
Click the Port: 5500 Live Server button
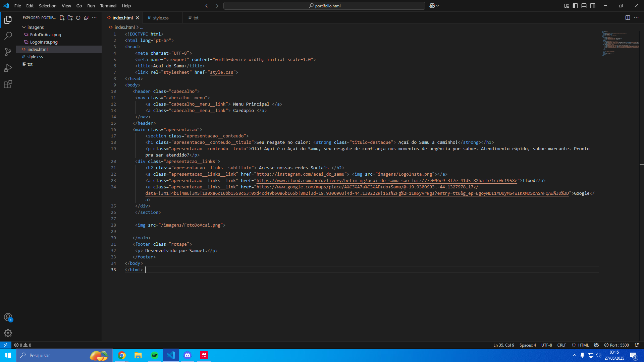[x=616, y=345]
